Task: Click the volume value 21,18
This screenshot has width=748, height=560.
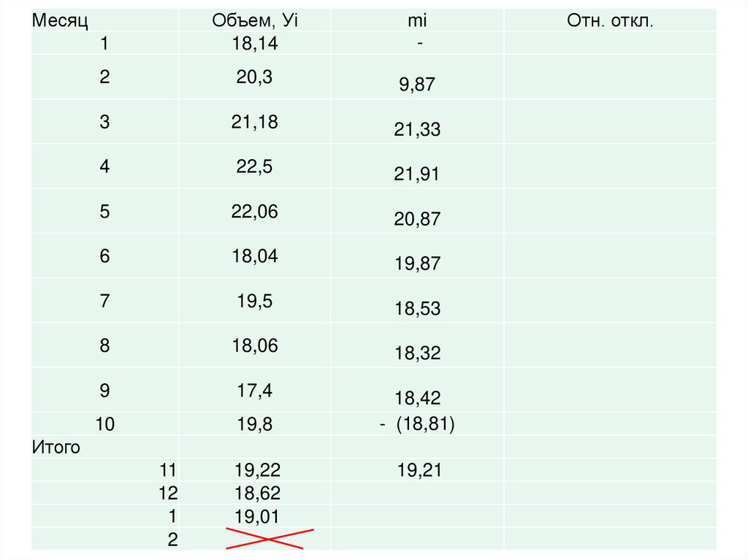Action: click(255, 122)
